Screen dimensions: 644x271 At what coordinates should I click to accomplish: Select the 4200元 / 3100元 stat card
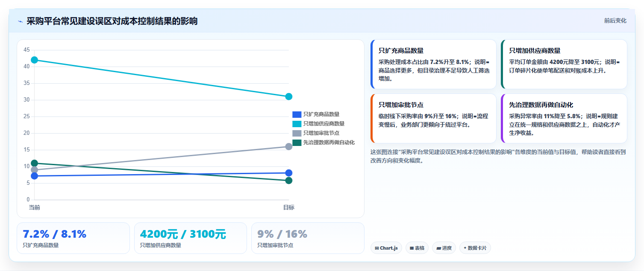[191, 238]
